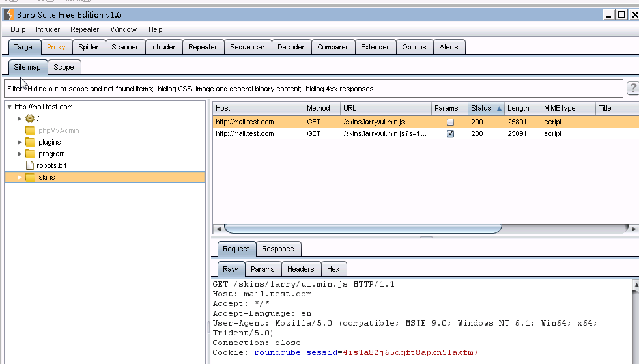Switch to the Intruder tool tab

(x=163, y=47)
